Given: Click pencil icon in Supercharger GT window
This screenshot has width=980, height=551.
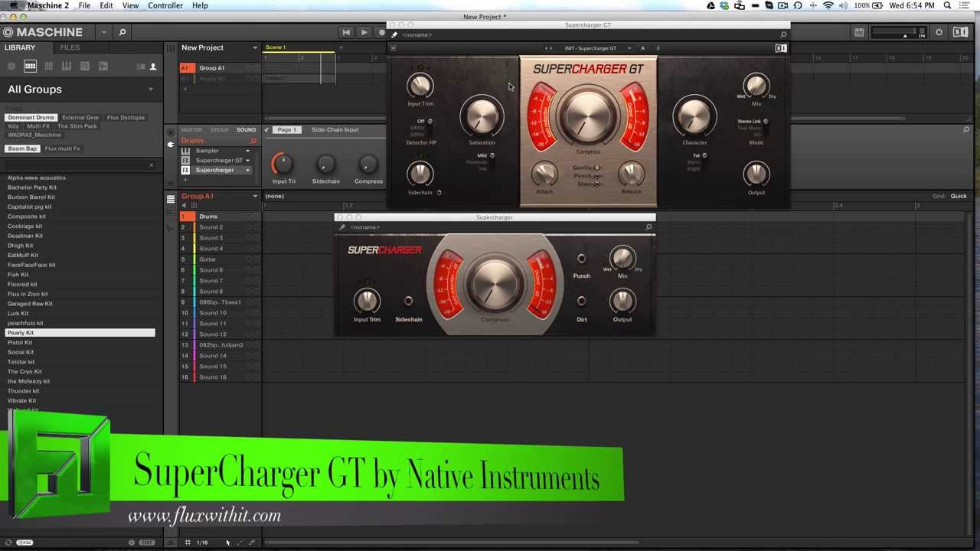Looking at the screenshot, I should pos(394,34).
